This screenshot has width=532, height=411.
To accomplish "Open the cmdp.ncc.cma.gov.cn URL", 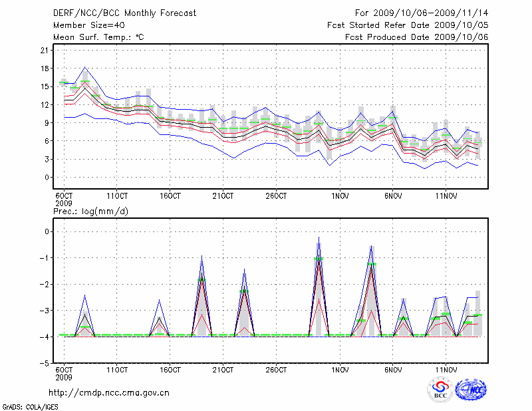I will (109, 392).
